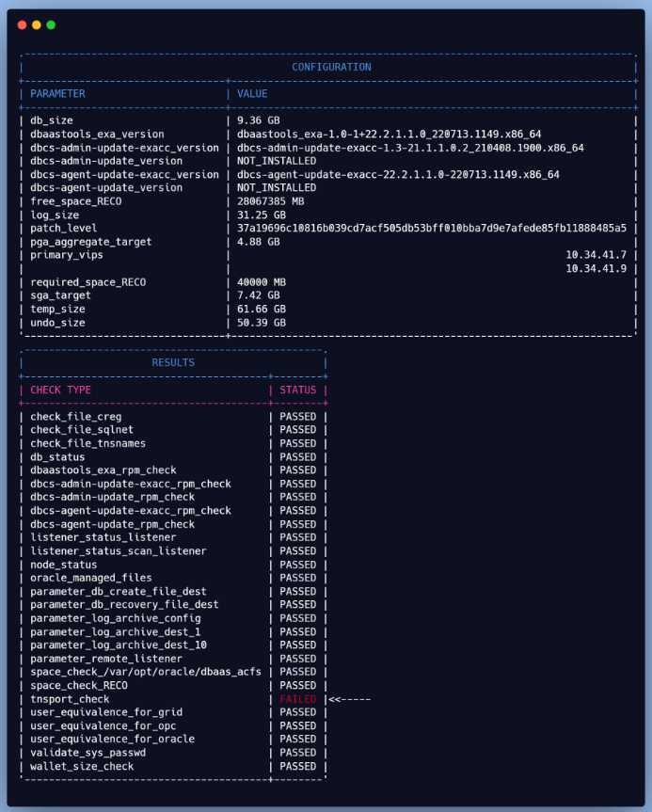Click the VALUE column header
The image size is (652, 812).
click(x=252, y=94)
